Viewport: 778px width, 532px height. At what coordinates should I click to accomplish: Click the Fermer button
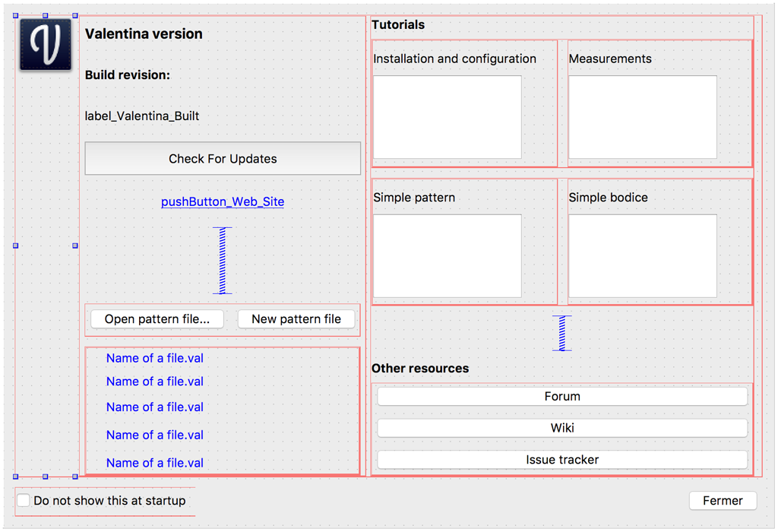(723, 500)
